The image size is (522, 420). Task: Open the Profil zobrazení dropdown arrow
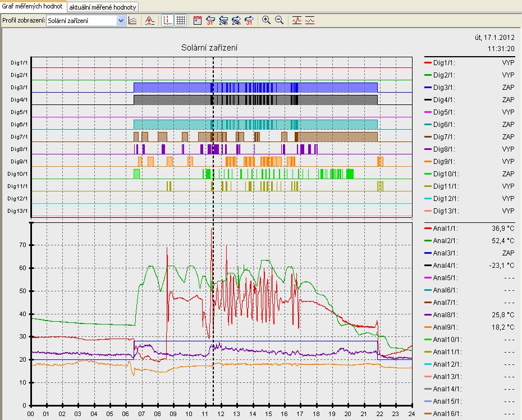coord(121,21)
